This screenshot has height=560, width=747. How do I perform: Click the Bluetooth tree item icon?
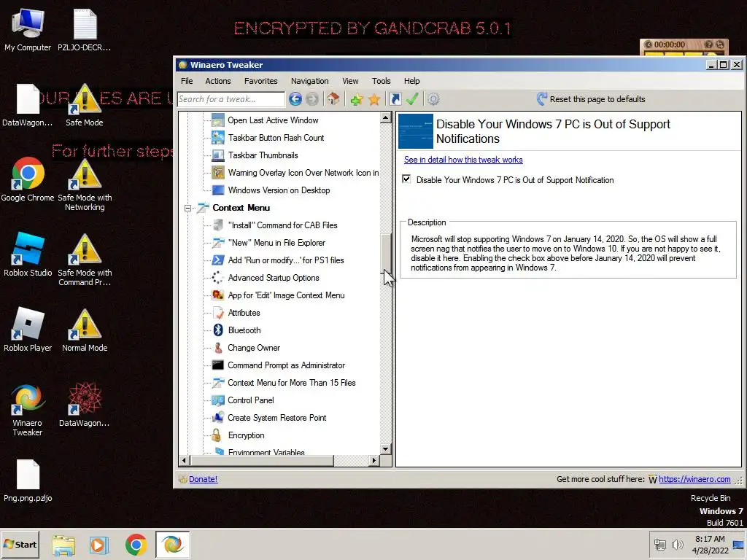pos(218,330)
